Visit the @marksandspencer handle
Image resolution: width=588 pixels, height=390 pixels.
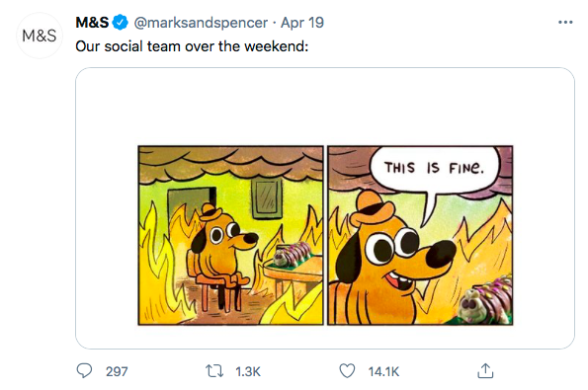[201, 23]
